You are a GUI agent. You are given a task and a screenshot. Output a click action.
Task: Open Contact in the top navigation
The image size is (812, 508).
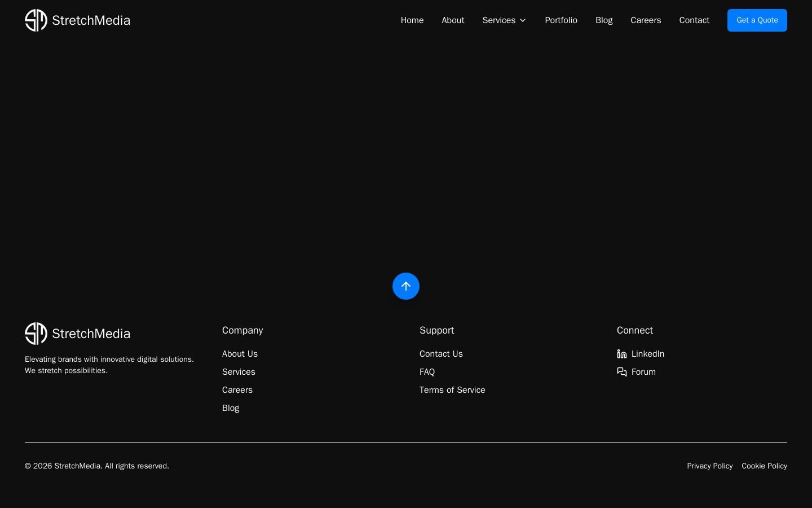tap(694, 20)
